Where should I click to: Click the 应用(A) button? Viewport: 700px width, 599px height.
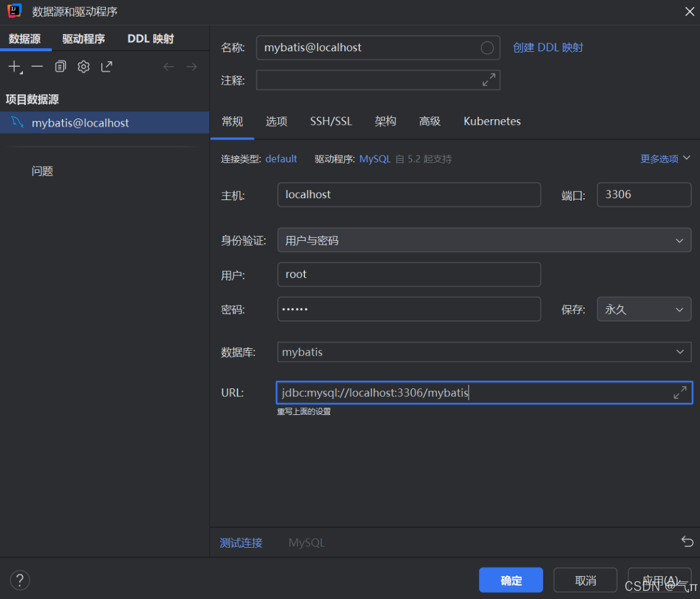tap(659, 580)
